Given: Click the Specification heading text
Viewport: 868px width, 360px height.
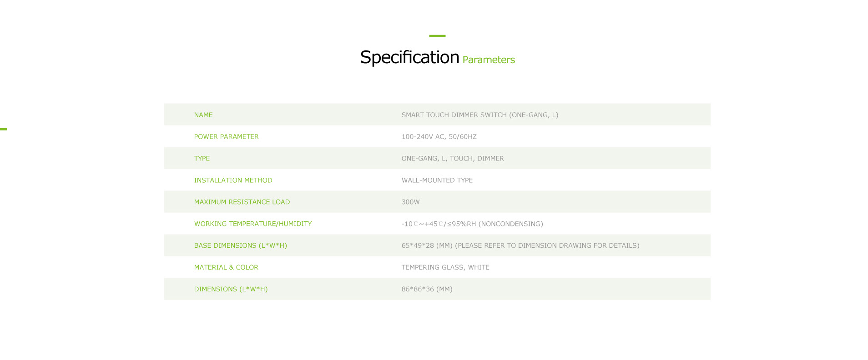Looking at the screenshot, I should pyautogui.click(x=409, y=58).
